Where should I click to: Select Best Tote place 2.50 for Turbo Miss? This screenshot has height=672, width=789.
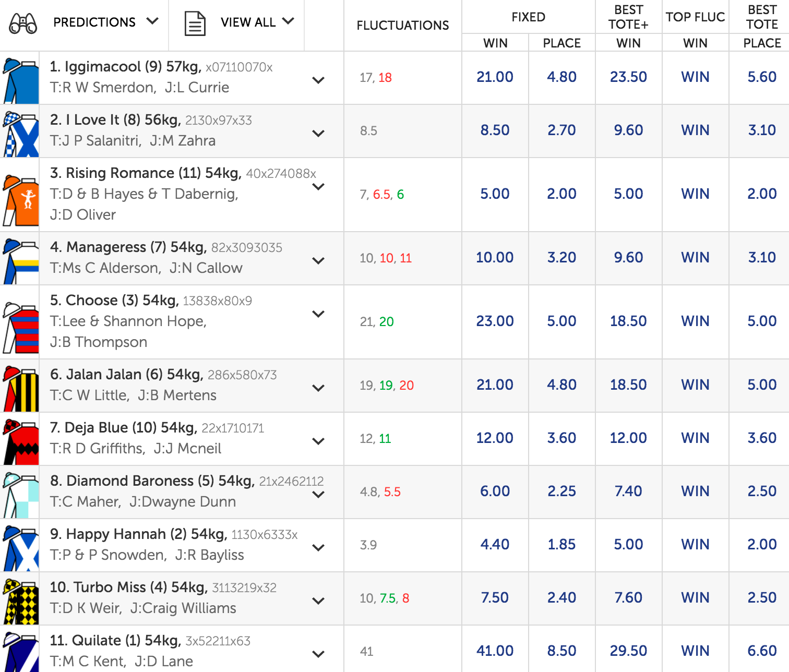tap(762, 598)
